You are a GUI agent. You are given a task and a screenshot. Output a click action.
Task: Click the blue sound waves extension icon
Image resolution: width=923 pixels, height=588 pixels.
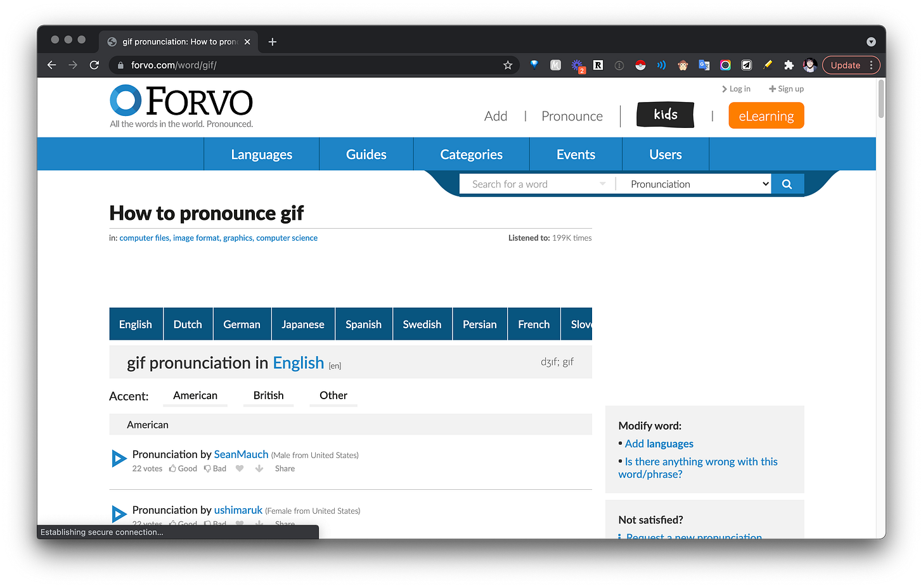pyautogui.click(x=661, y=65)
